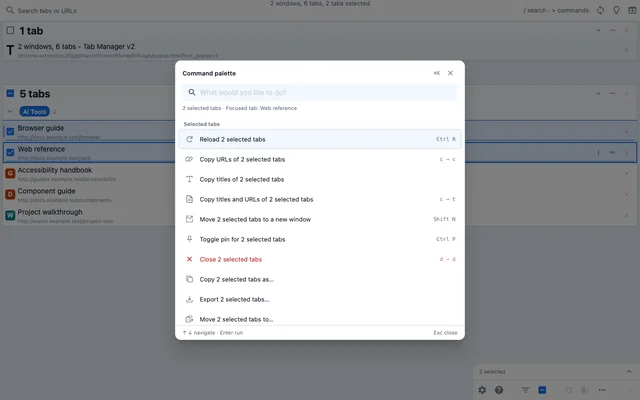
Task: Click the W favicon of Project walkthrough
Action: pos(10,215)
